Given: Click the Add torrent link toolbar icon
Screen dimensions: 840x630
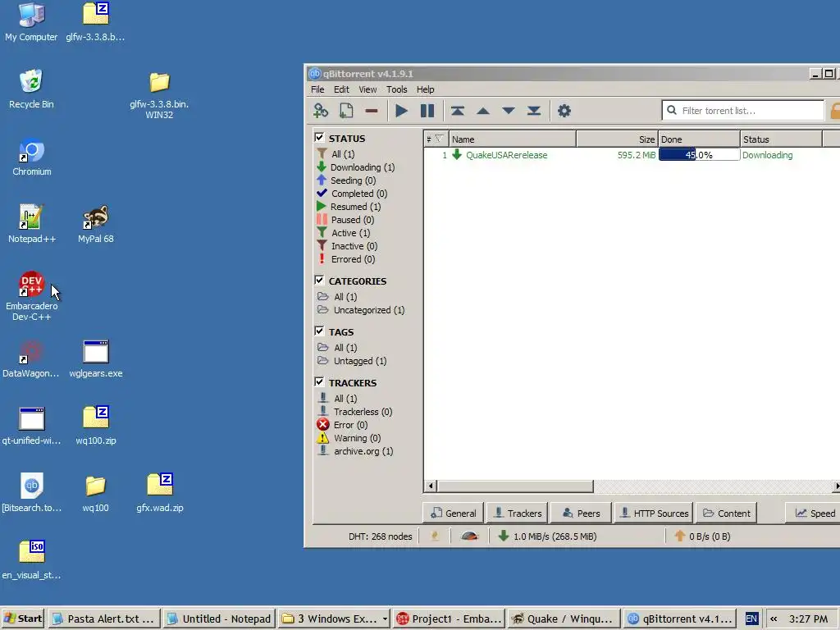Looking at the screenshot, I should [321, 111].
